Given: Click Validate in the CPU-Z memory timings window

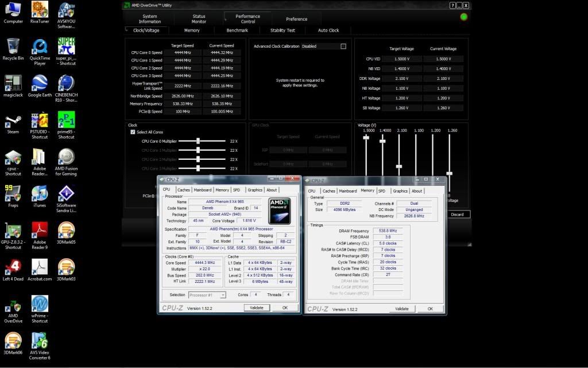Looking at the screenshot, I should click(x=401, y=309).
